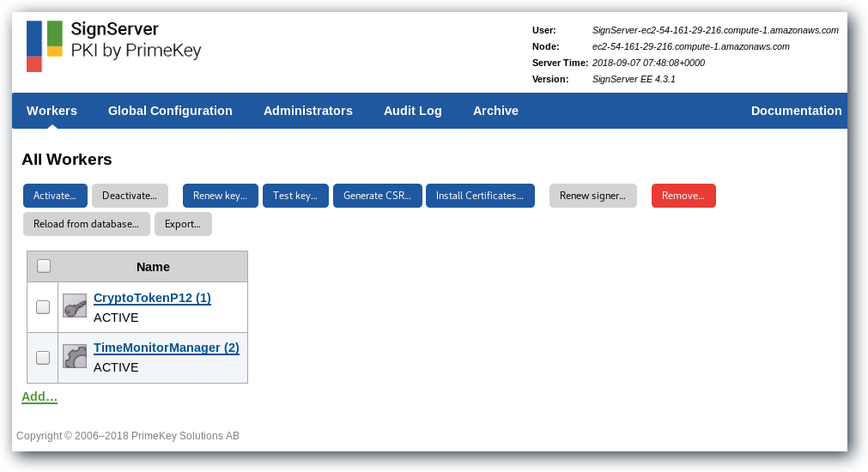Click the Add... link below table
This screenshot has width=868, height=472.
tap(39, 396)
